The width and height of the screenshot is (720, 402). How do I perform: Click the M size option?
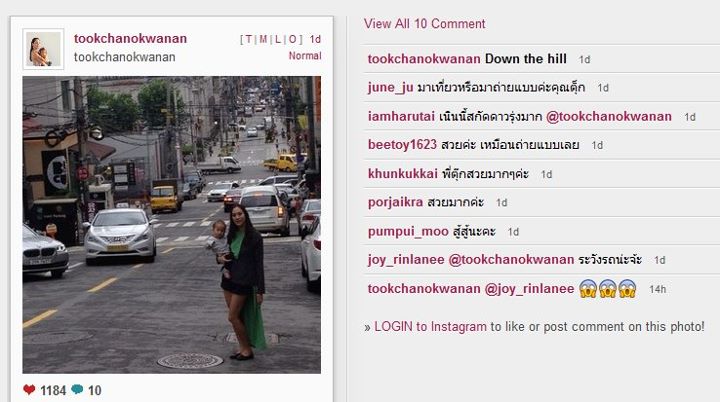pyautogui.click(x=263, y=40)
